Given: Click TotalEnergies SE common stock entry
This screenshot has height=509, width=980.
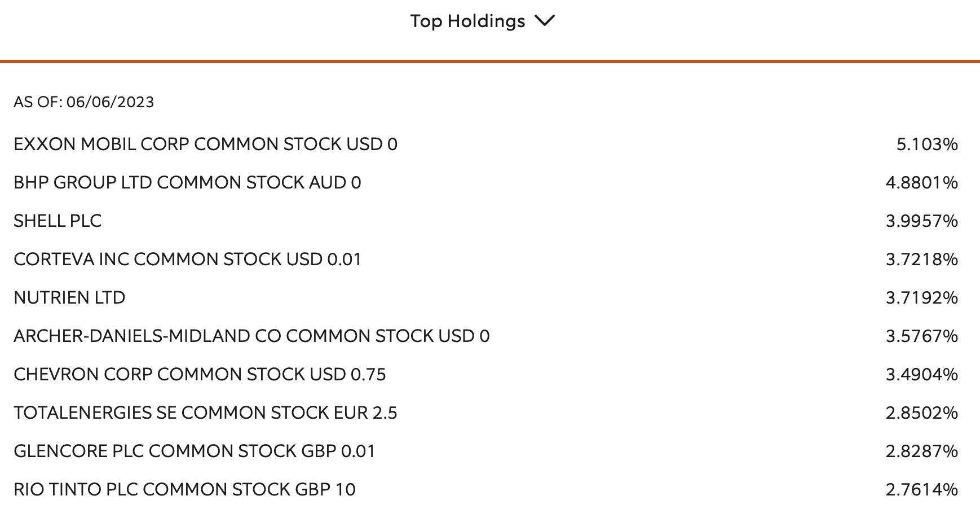Looking at the screenshot, I should coord(205,413).
